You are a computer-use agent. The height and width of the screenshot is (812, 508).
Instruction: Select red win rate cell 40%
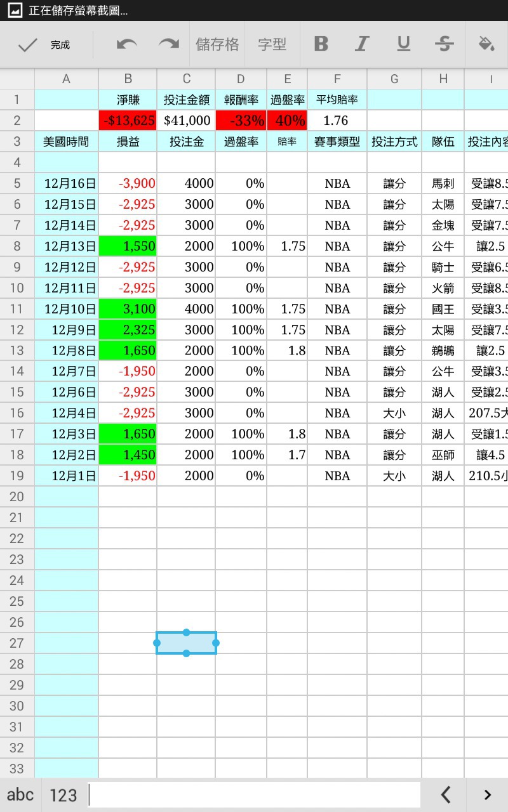coord(287,121)
